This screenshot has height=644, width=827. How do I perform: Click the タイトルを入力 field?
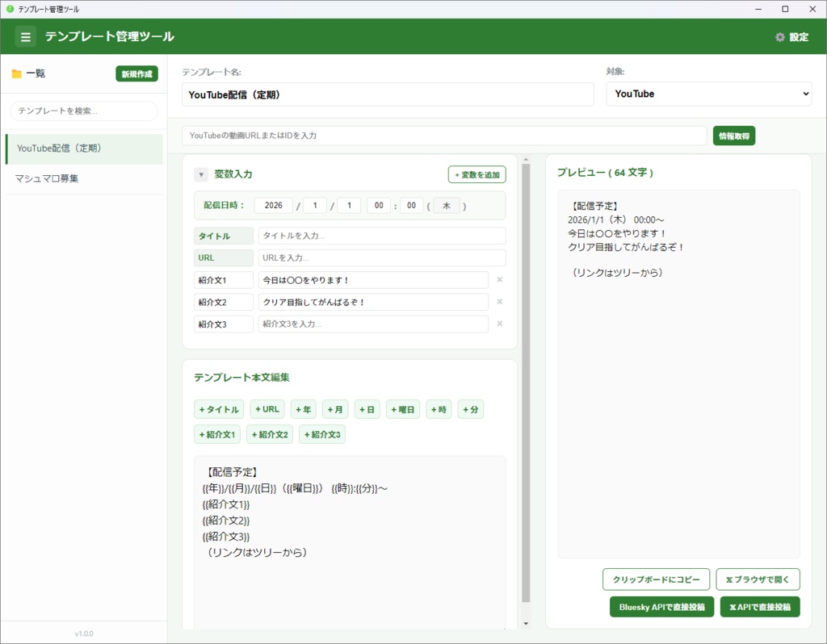click(x=382, y=236)
